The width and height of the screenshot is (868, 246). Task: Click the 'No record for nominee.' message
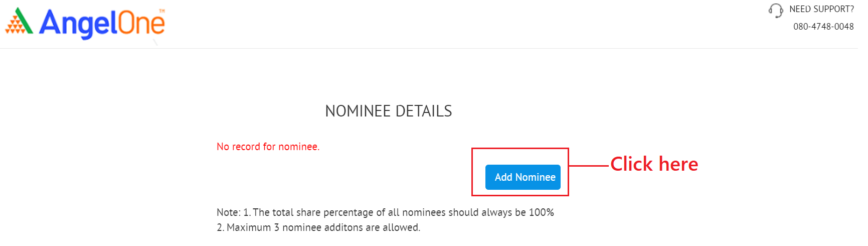(268, 147)
